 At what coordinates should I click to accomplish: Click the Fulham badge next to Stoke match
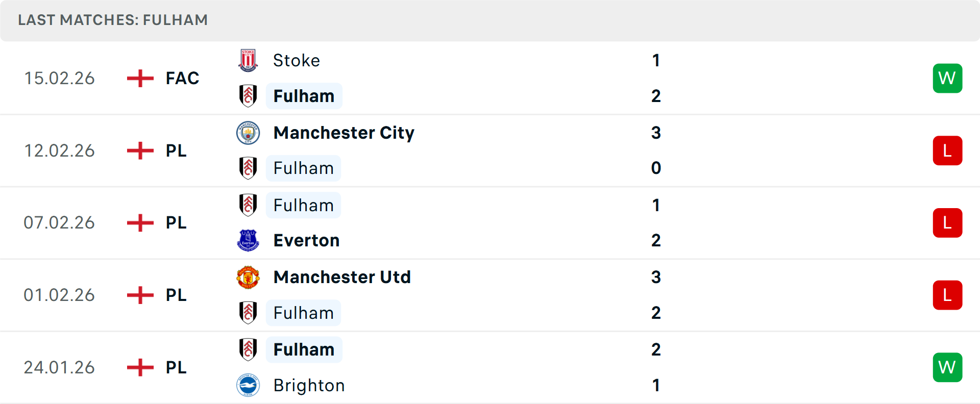pyautogui.click(x=249, y=95)
